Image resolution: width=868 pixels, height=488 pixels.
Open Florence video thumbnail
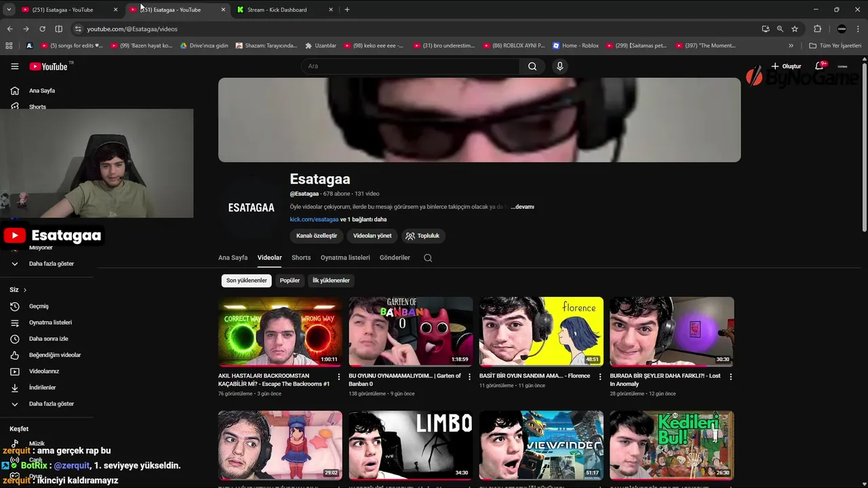(x=541, y=331)
